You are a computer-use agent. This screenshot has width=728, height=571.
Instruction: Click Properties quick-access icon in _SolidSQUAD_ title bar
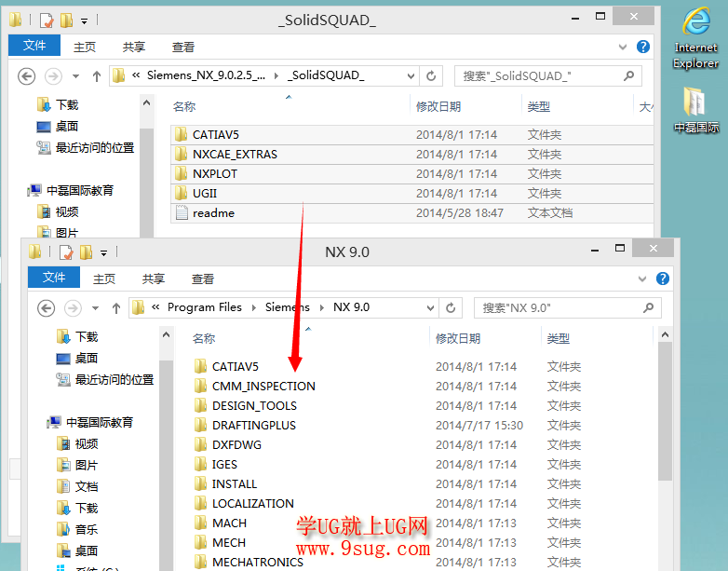click(x=47, y=20)
